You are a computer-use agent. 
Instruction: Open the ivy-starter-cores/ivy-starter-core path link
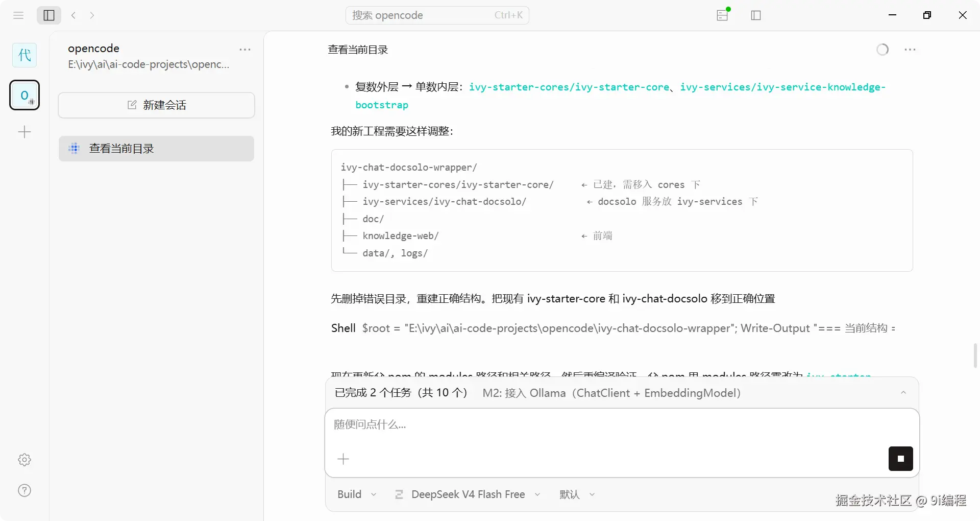[x=569, y=87]
